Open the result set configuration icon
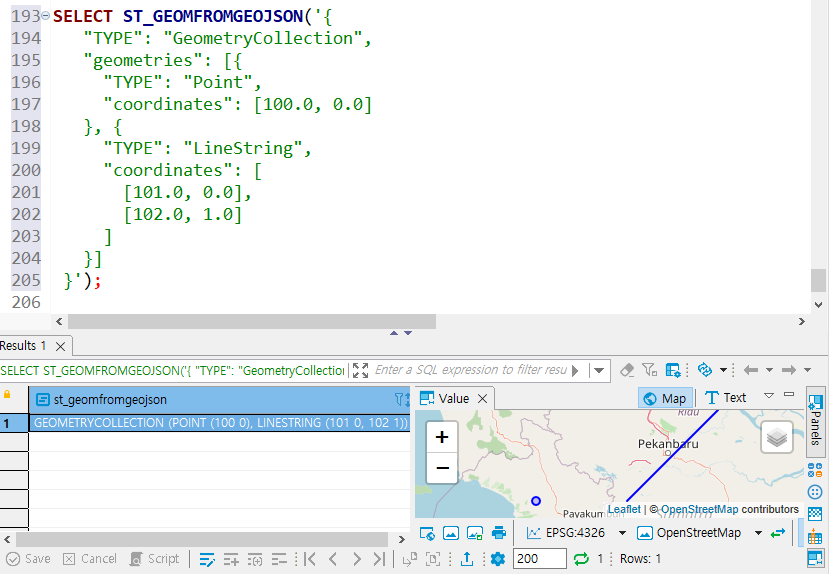The height and width of the screenshot is (574, 829). 673,370
